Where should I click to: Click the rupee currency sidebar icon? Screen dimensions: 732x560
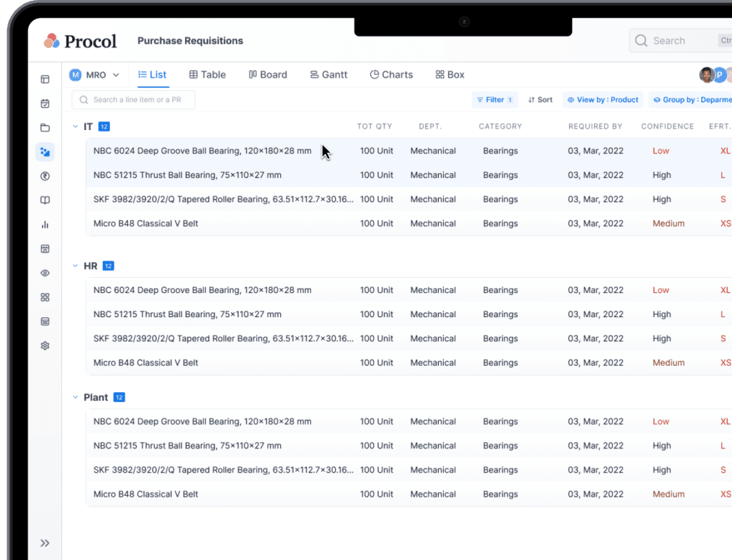(45, 176)
